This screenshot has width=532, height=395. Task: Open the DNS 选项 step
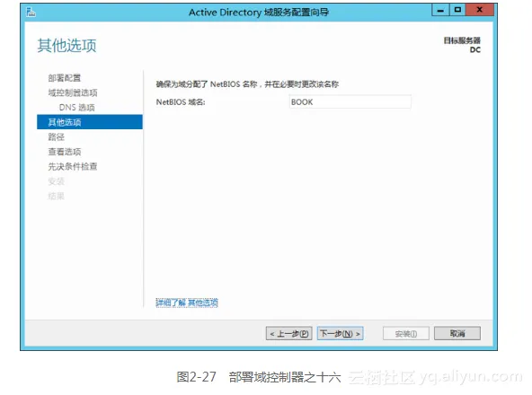coord(76,108)
